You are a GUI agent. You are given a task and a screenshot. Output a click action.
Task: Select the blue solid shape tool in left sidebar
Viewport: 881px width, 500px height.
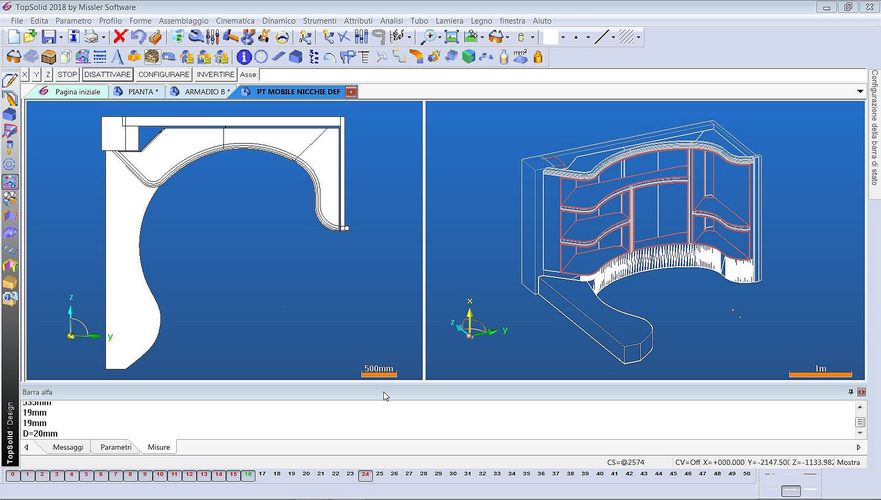pos(10,114)
